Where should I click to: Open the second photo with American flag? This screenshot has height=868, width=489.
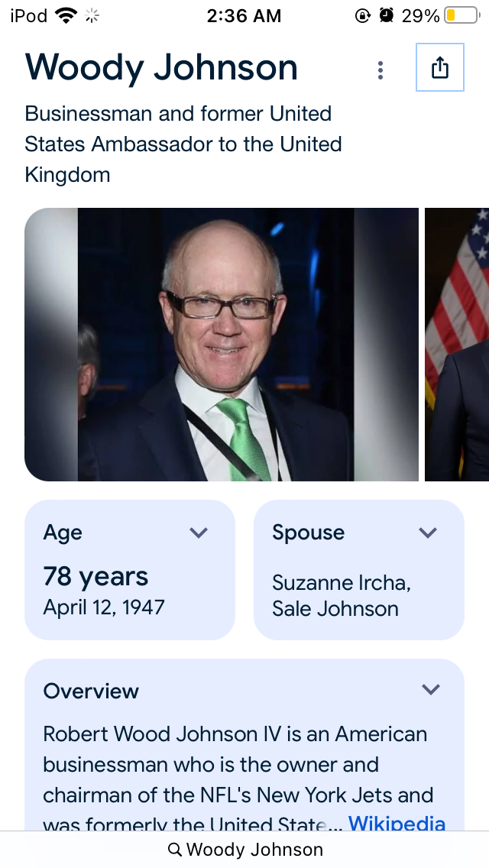coord(457,345)
